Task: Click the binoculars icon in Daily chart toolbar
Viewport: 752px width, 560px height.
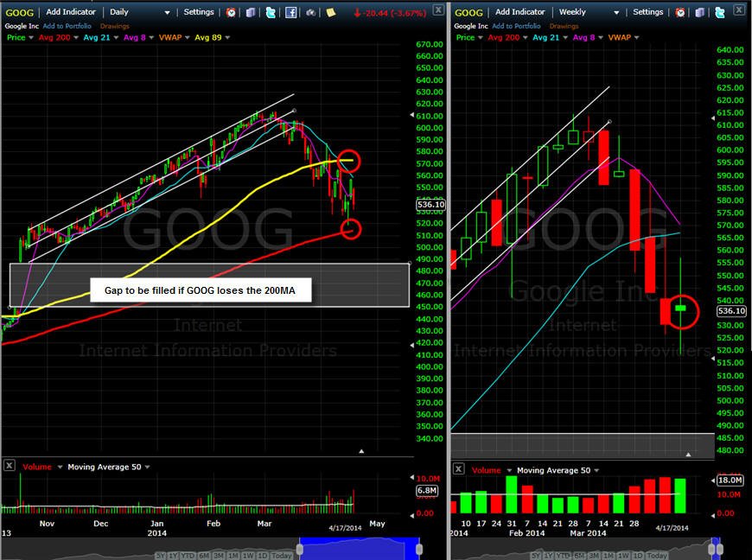Action: click(x=311, y=12)
